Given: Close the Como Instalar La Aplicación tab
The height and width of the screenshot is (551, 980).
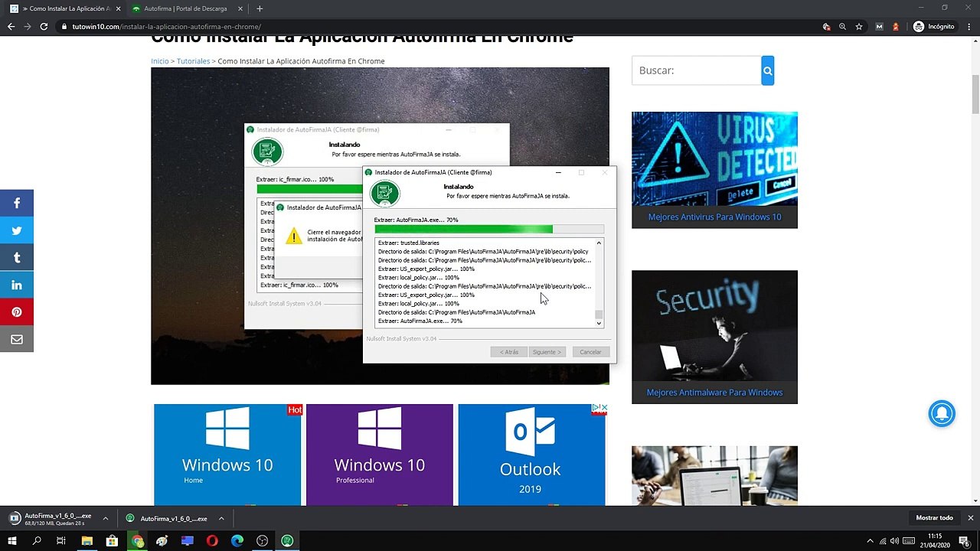Looking at the screenshot, I should (118, 8).
